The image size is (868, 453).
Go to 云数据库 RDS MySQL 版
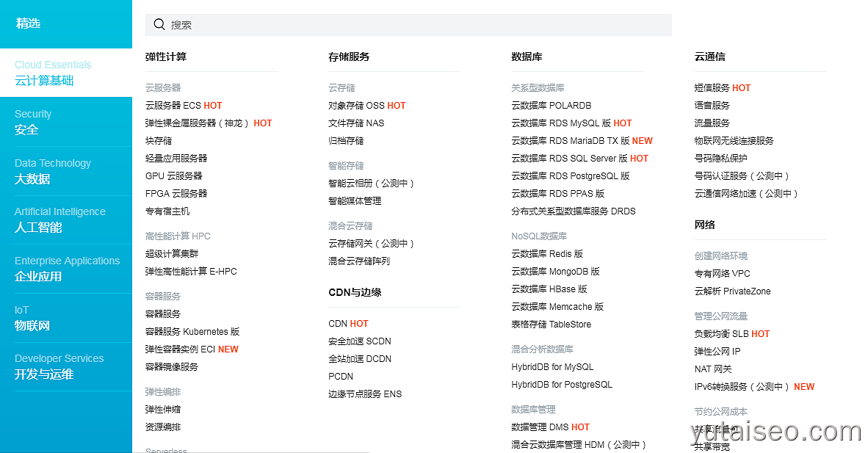tap(561, 123)
